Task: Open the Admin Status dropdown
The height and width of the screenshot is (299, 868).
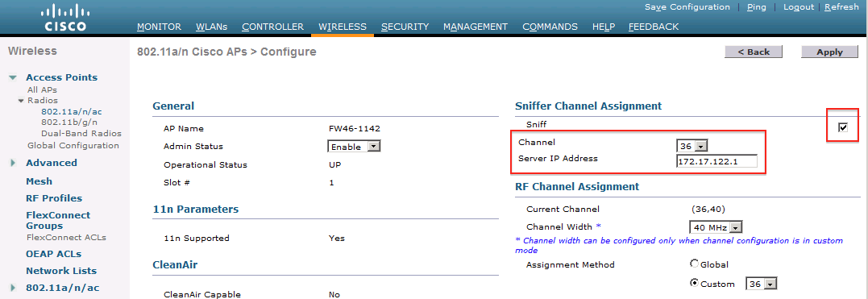Action: click(x=354, y=147)
